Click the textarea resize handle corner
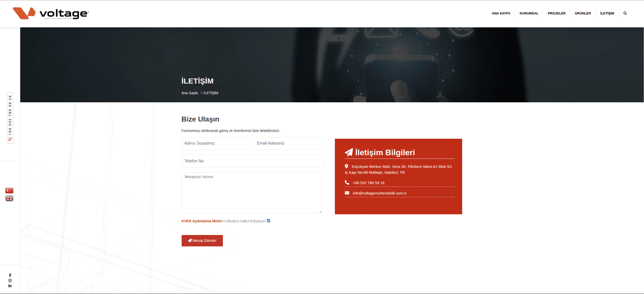This screenshot has width=644, height=294. [x=320, y=212]
